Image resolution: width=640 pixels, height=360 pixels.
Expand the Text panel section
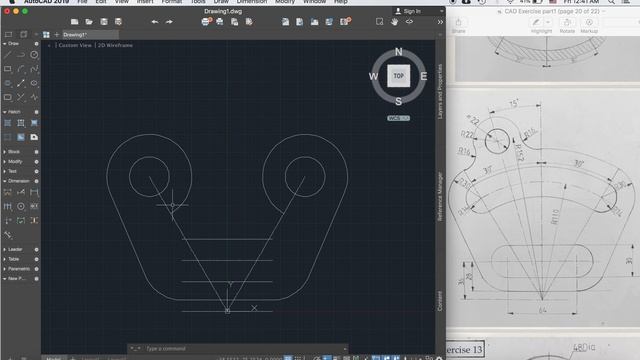pos(4,171)
